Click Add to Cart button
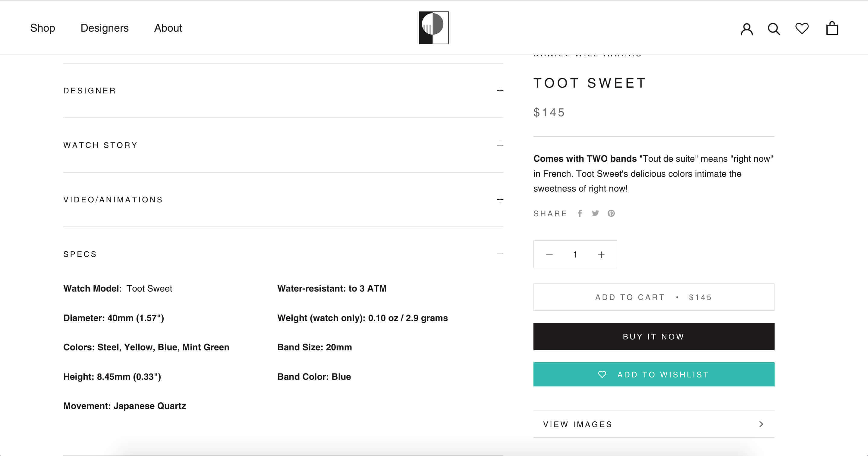The width and height of the screenshot is (868, 456). 653,297
